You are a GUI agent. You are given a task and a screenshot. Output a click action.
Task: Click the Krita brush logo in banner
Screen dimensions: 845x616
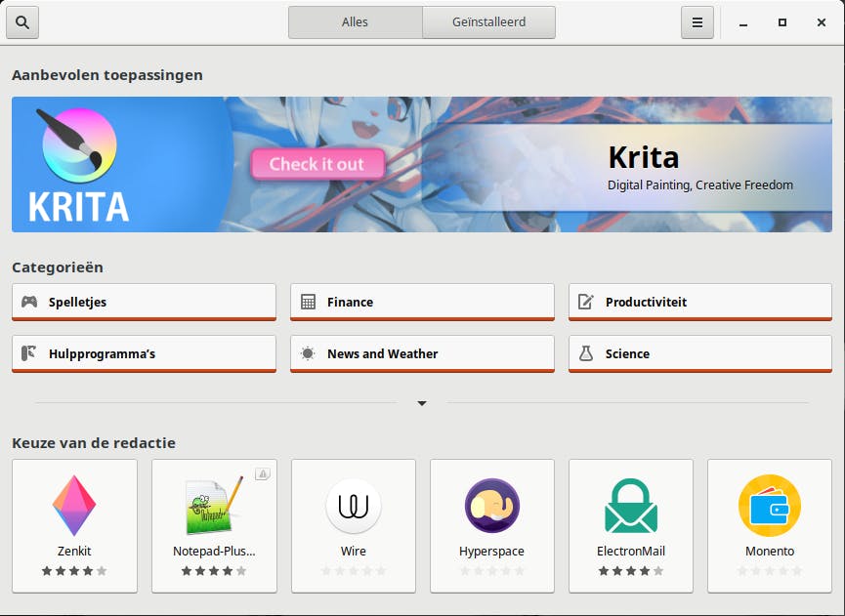77,144
